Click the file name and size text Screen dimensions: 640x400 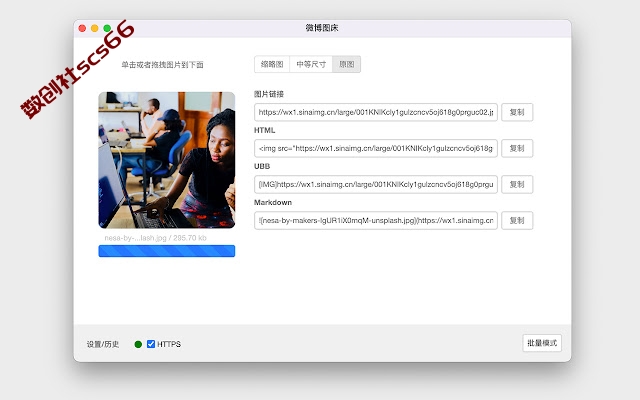point(156,238)
